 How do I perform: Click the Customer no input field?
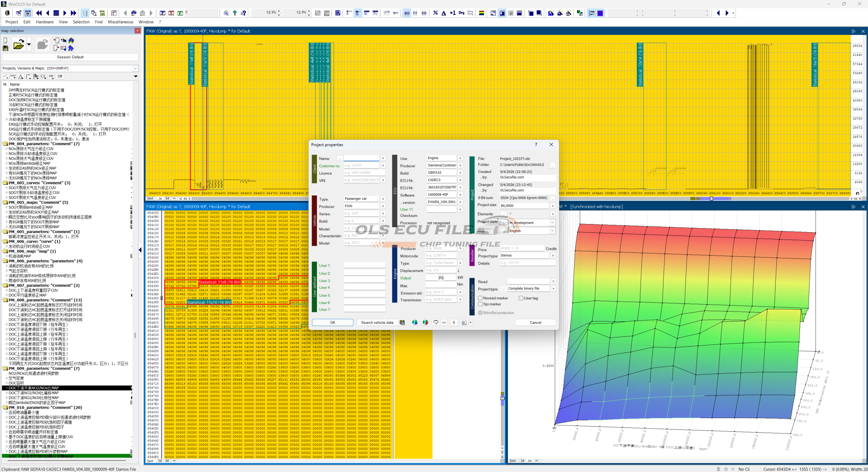(361, 165)
